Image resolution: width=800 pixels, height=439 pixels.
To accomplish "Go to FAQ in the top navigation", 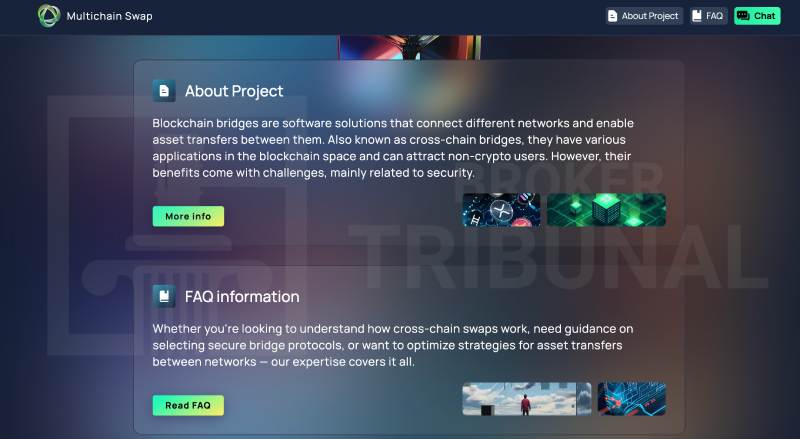I will tap(708, 16).
